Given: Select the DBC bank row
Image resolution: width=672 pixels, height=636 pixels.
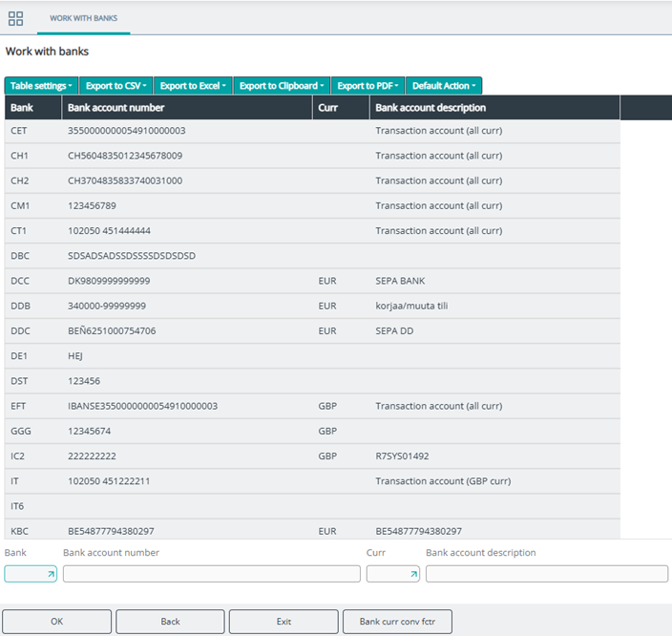Looking at the screenshot, I should point(312,256).
